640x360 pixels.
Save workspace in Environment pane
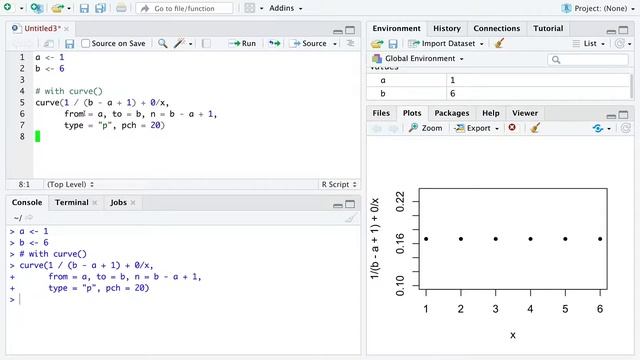click(x=393, y=44)
